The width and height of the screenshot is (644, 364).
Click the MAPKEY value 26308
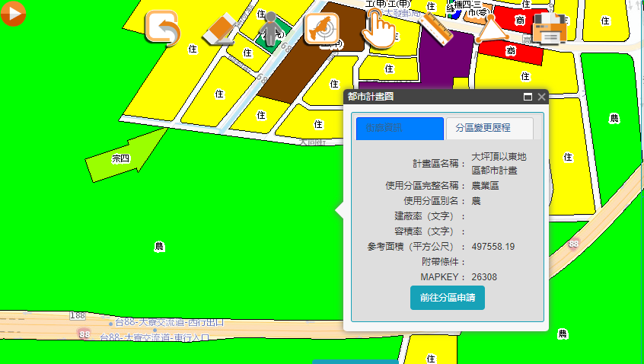484,276
